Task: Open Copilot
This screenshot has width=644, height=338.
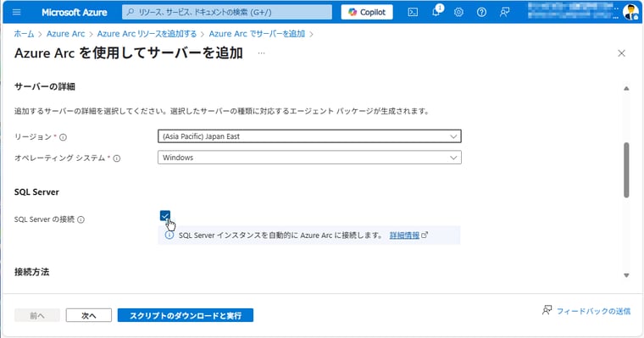Action: click(x=367, y=13)
